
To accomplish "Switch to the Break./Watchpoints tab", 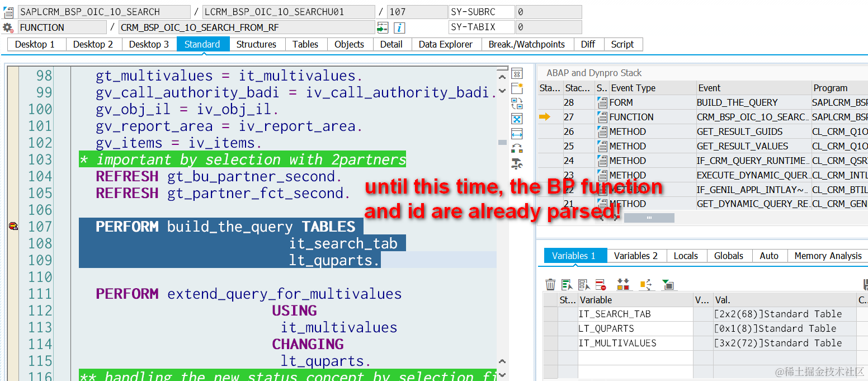I will click(x=527, y=44).
